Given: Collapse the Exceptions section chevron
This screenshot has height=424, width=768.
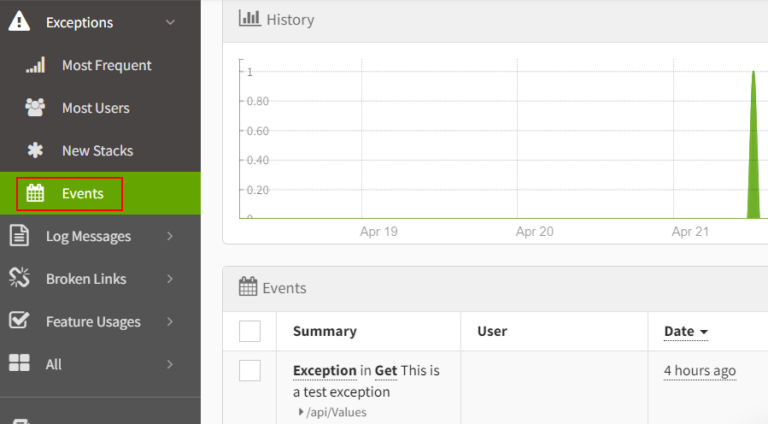Looking at the screenshot, I should pyautogui.click(x=170, y=22).
